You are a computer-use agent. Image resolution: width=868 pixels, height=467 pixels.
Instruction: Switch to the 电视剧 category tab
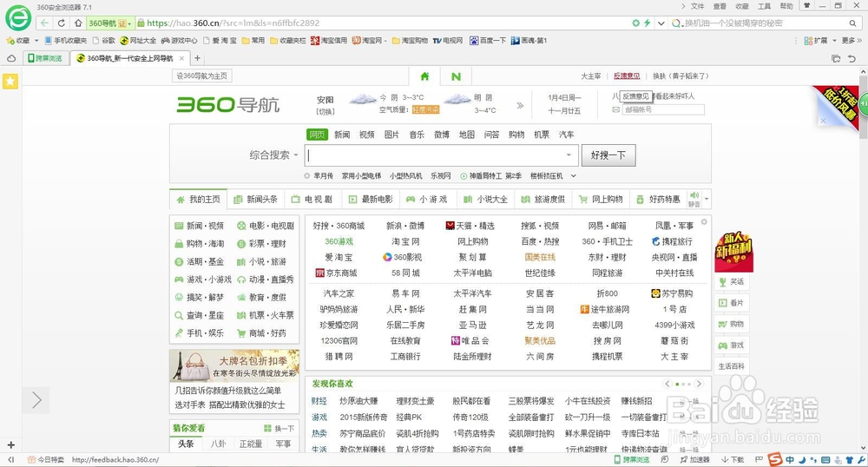[x=312, y=199]
